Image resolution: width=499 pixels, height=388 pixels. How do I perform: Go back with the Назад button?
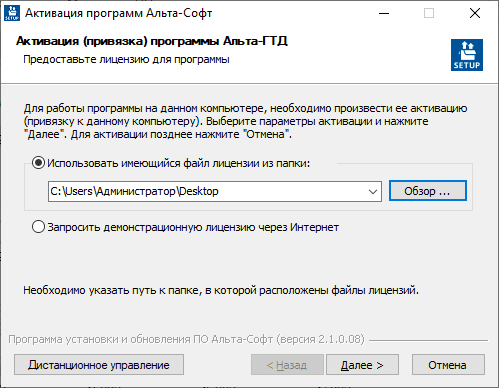point(287,365)
